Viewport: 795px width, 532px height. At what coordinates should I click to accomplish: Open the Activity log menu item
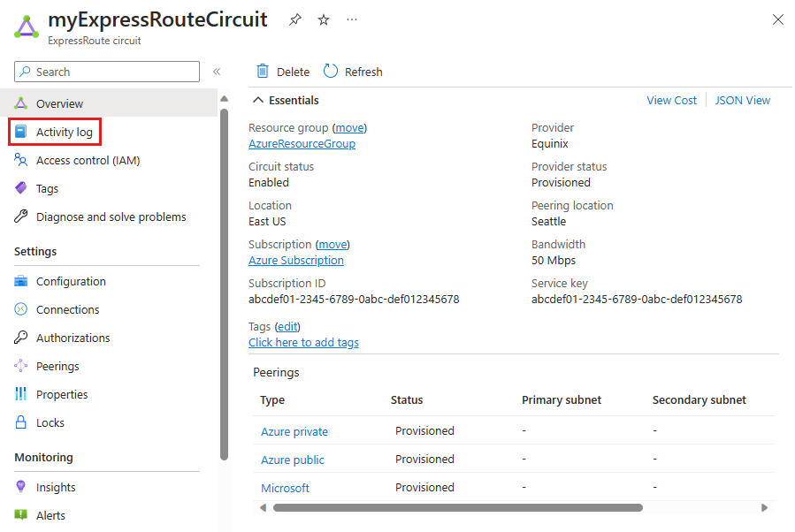pyautogui.click(x=64, y=132)
